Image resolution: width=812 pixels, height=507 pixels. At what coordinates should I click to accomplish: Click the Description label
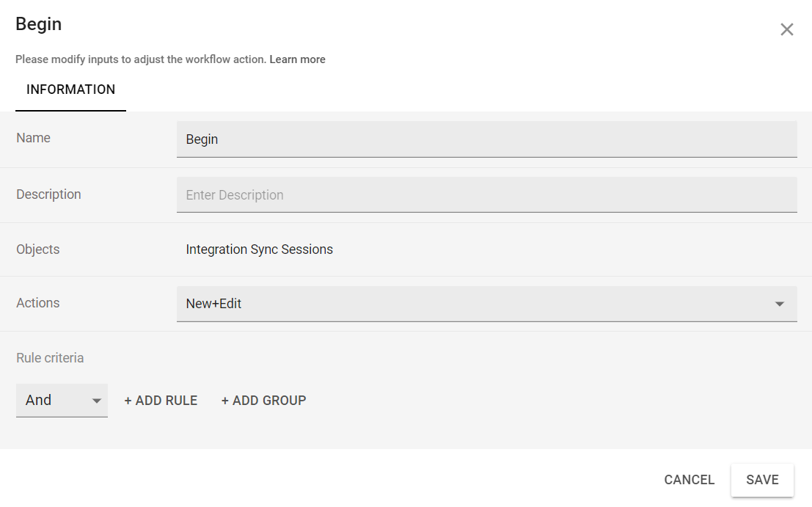pyautogui.click(x=48, y=194)
